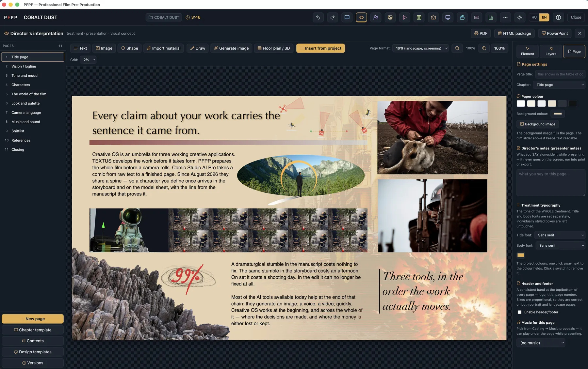Open the Title font dropdown
The image size is (588, 369).
tap(560, 235)
